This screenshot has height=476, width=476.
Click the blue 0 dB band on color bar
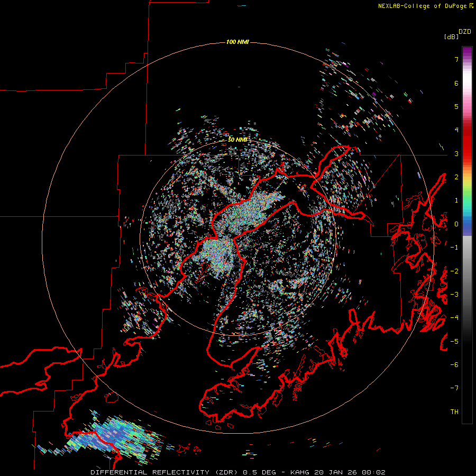click(x=467, y=225)
